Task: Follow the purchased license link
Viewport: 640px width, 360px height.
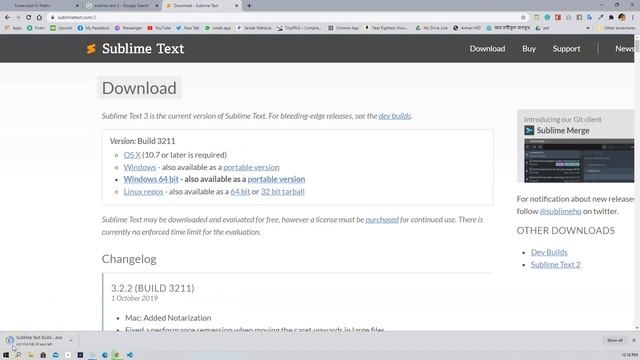Action: tap(382, 220)
